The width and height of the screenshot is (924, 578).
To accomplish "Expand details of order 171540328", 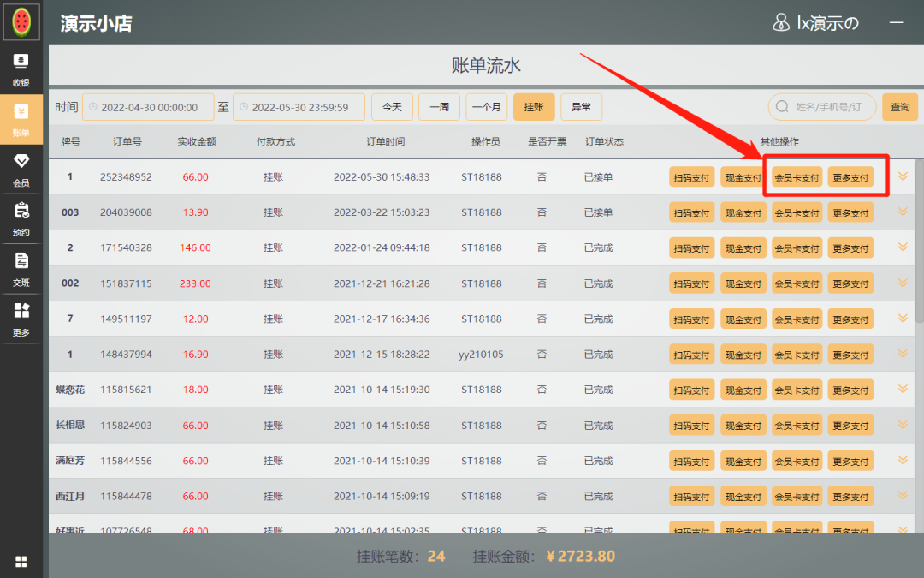I will pos(903,247).
